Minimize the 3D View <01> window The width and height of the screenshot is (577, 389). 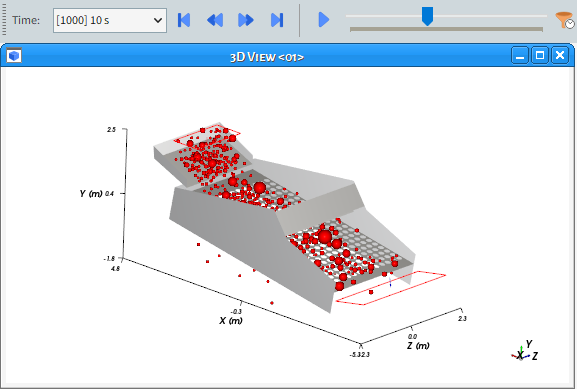(x=520, y=56)
